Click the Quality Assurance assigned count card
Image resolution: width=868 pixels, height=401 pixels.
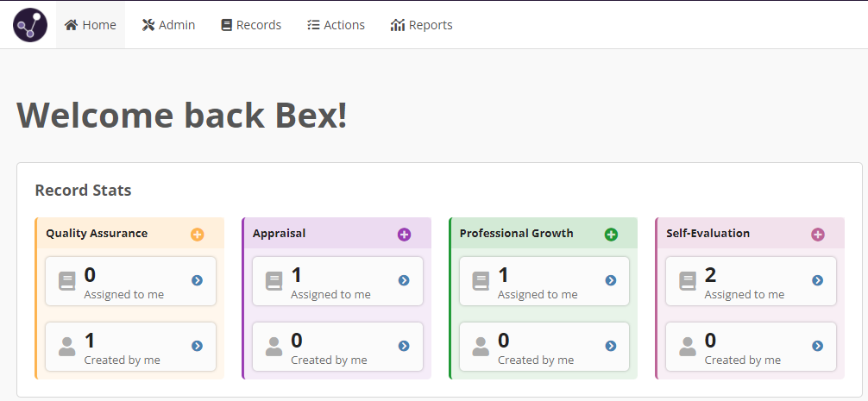pos(129,281)
